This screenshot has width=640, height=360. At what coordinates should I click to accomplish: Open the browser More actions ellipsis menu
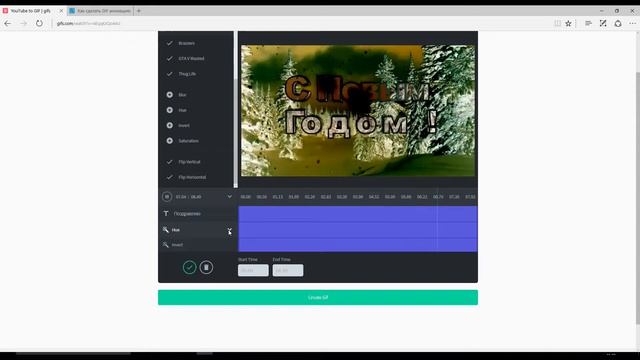point(633,24)
